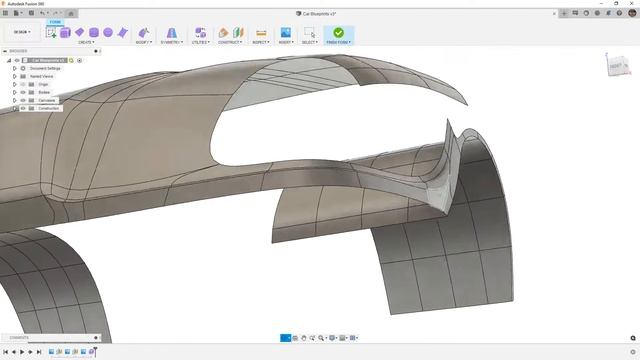Expand the Document Settings node
640x360 pixels.
(x=15, y=68)
